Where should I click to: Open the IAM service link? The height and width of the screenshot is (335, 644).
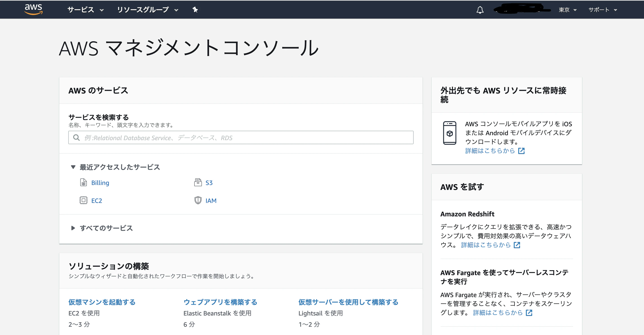coord(211,201)
